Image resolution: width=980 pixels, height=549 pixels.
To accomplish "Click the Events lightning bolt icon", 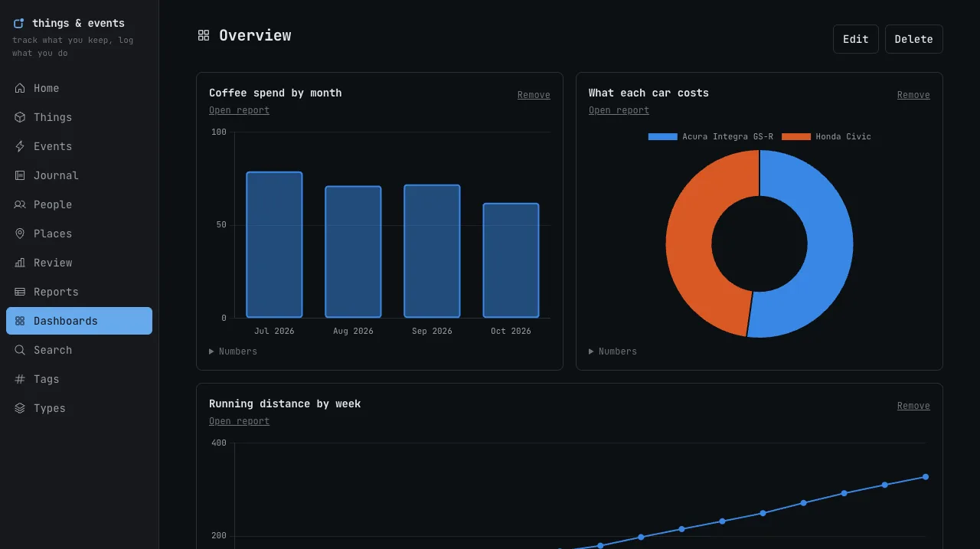I will coord(20,146).
